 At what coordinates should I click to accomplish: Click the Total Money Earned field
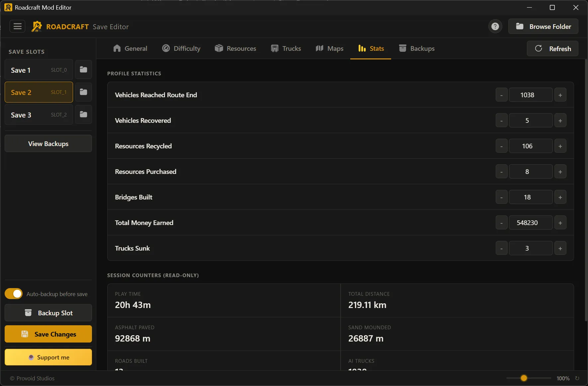[531, 223]
